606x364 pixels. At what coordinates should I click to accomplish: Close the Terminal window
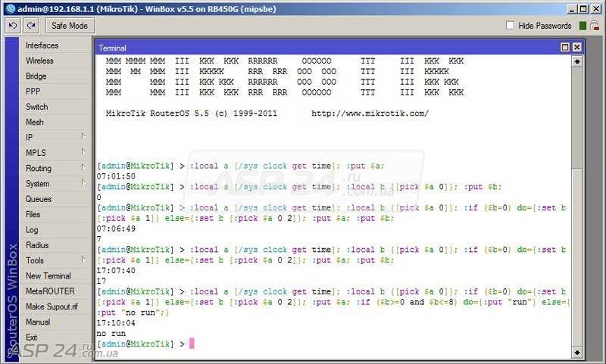point(576,47)
